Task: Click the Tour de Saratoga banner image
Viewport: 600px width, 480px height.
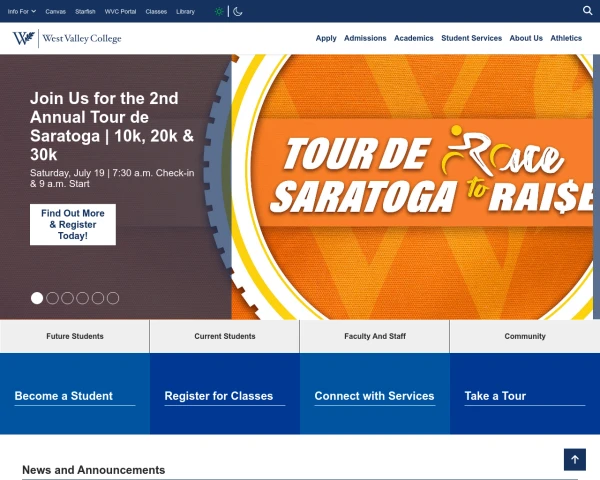Action: point(412,187)
